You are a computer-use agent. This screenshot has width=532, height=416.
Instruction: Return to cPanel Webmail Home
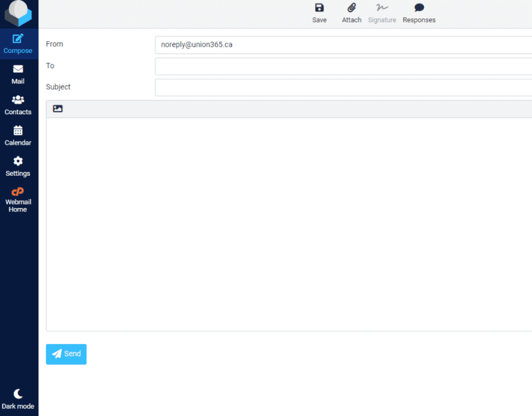point(18,200)
